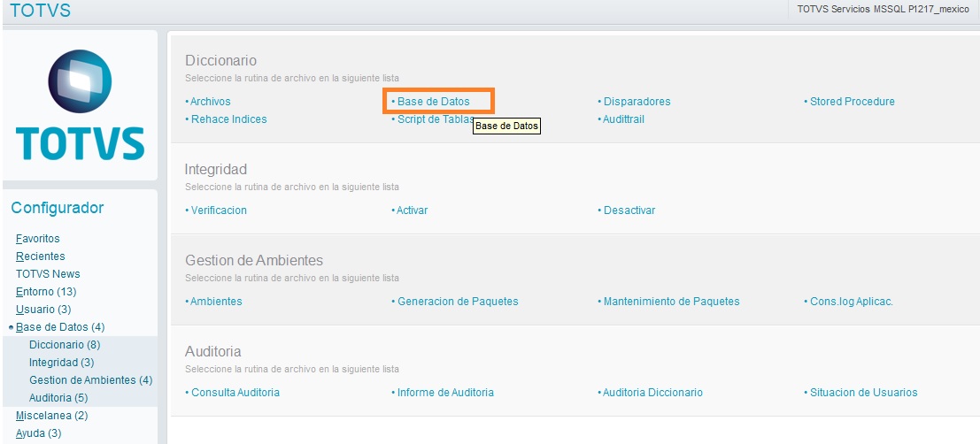Select Recientes in Configurador menu
The image size is (980, 444).
click(41, 256)
